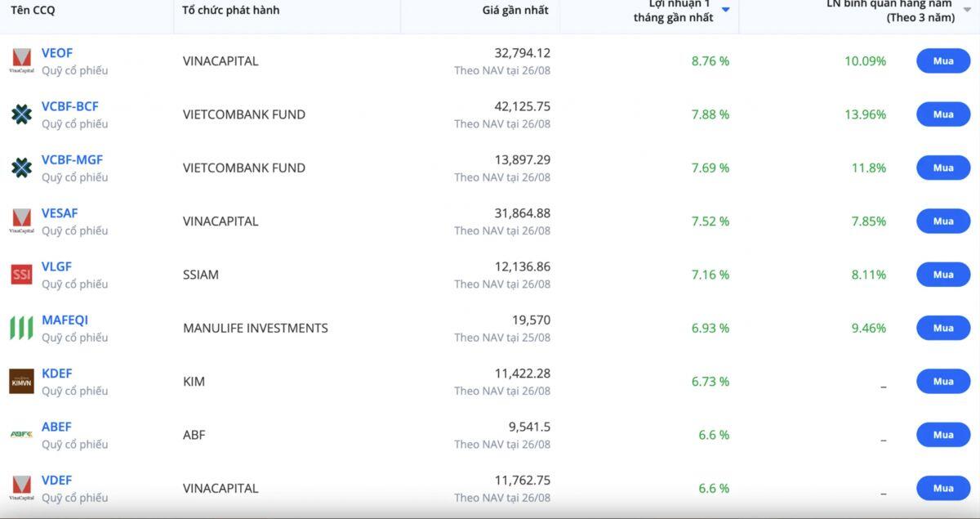Click the issuer name SSIAM
Viewport: 980px width, 519px height.
[x=201, y=275]
